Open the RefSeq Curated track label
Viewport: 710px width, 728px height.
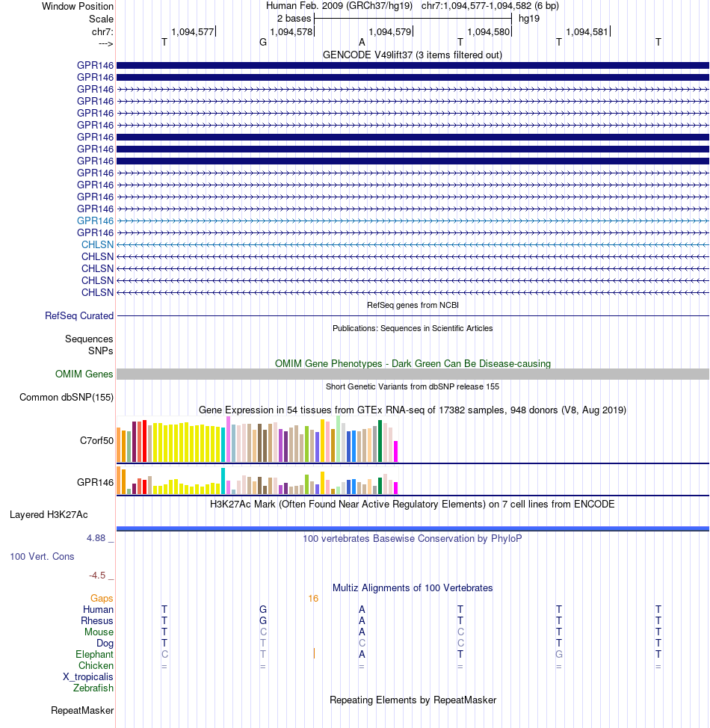[x=79, y=315]
